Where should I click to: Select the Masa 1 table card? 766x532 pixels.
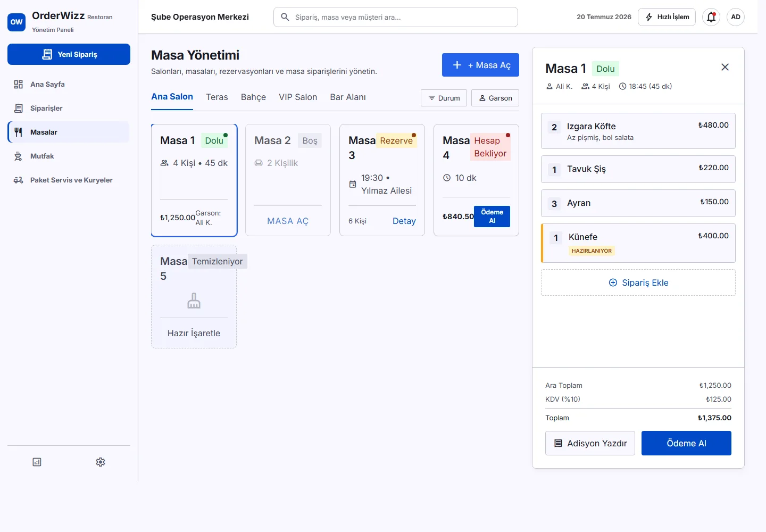194,180
